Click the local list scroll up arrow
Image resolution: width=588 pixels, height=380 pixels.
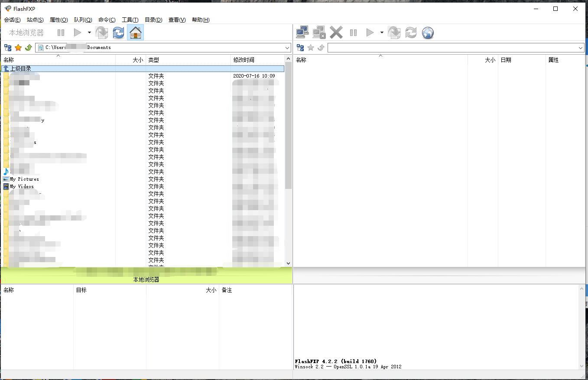(288, 58)
